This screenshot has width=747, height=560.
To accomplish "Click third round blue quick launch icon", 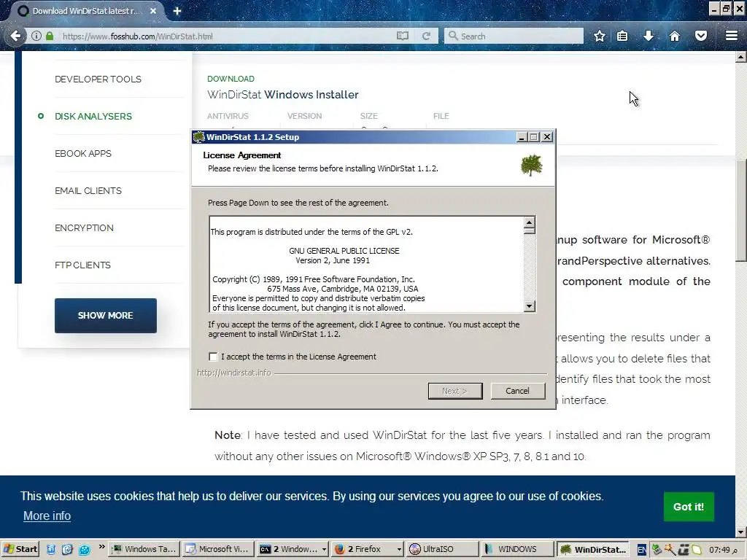I will pyautogui.click(x=85, y=549).
